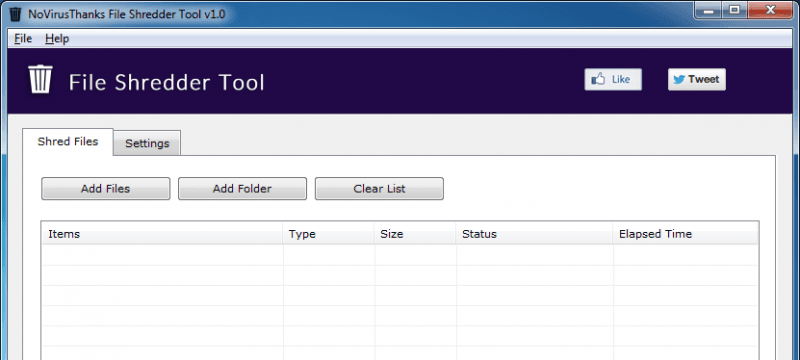Sort list by Elapsed Time column header
This screenshot has height=360, width=800.
tap(686, 234)
